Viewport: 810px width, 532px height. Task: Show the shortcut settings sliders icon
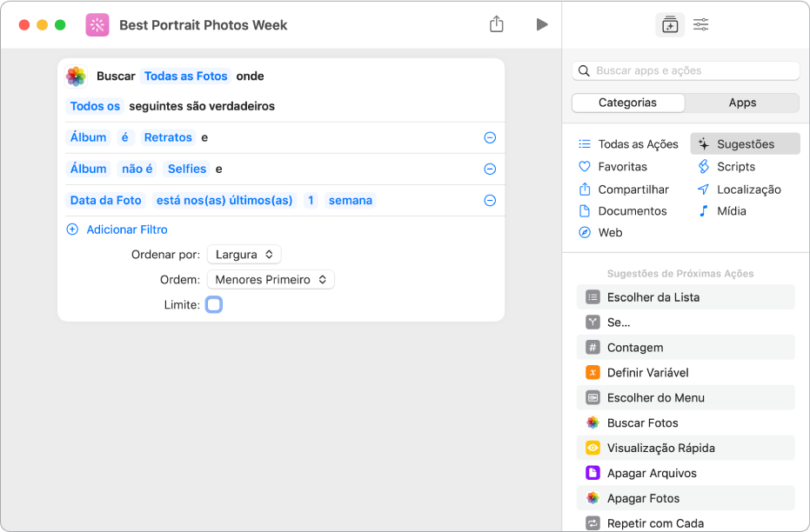tap(700, 25)
